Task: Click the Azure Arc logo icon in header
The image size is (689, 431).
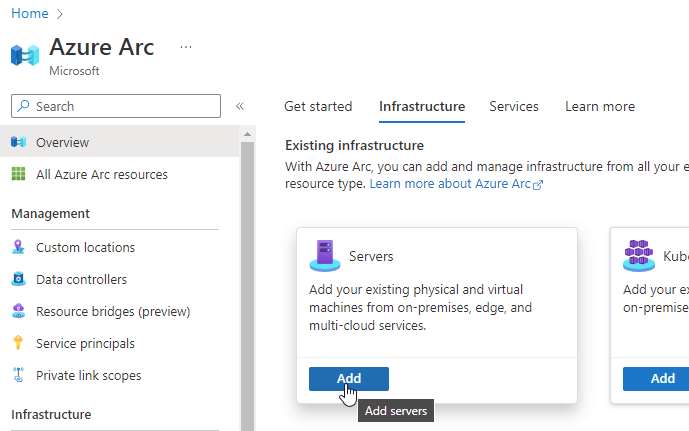Action: (x=25, y=55)
